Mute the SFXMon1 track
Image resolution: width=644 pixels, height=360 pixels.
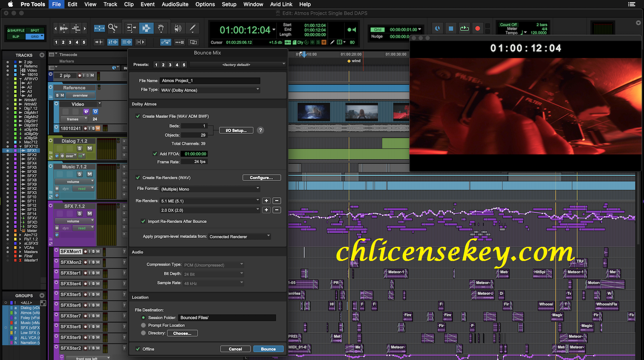click(x=98, y=251)
